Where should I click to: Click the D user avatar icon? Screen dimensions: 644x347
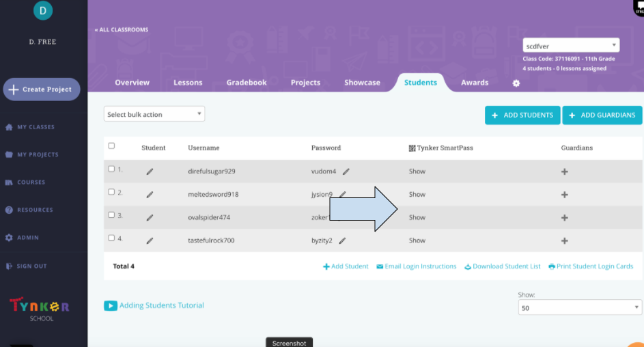(x=43, y=10)
